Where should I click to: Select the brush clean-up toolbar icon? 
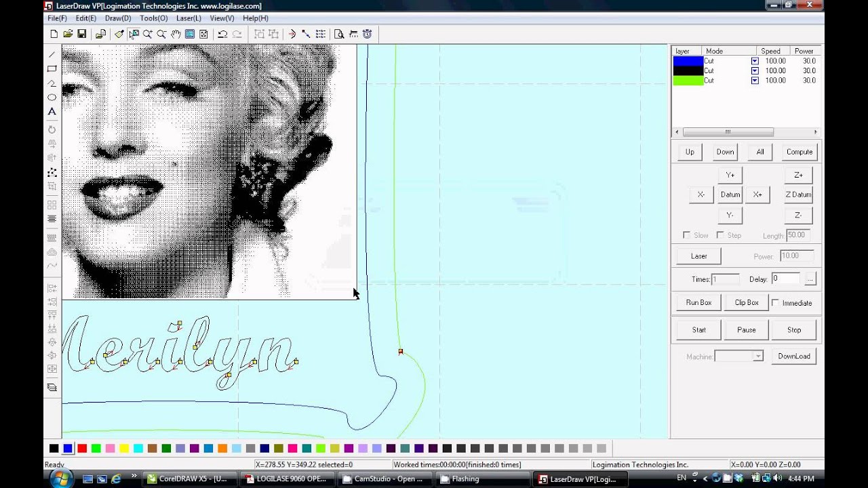coord(119,34)
